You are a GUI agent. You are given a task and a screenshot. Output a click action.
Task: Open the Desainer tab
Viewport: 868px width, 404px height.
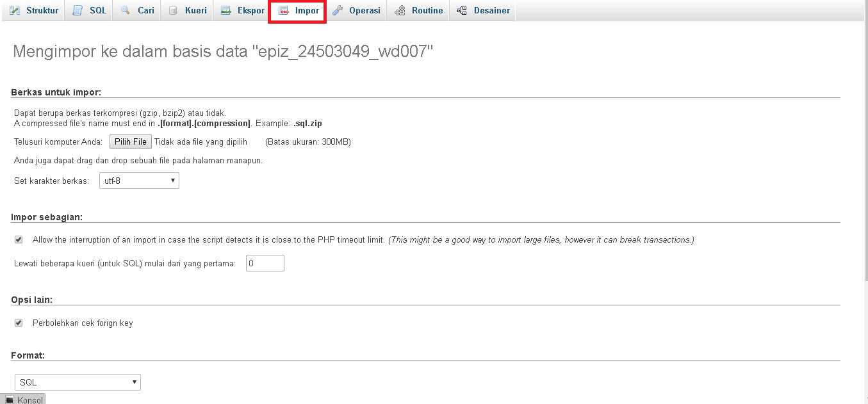click(483, 10)
